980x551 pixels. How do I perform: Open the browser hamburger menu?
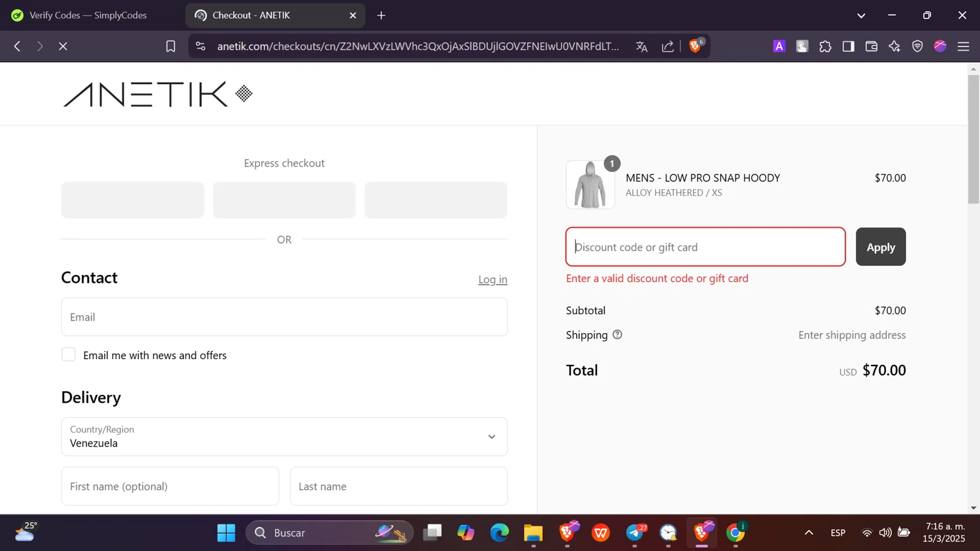963,46
